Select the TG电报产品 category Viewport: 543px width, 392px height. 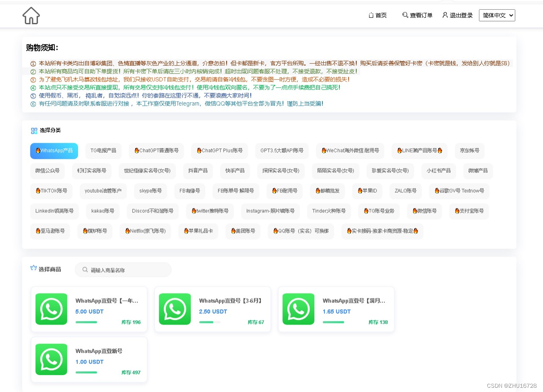click(104, 151)
